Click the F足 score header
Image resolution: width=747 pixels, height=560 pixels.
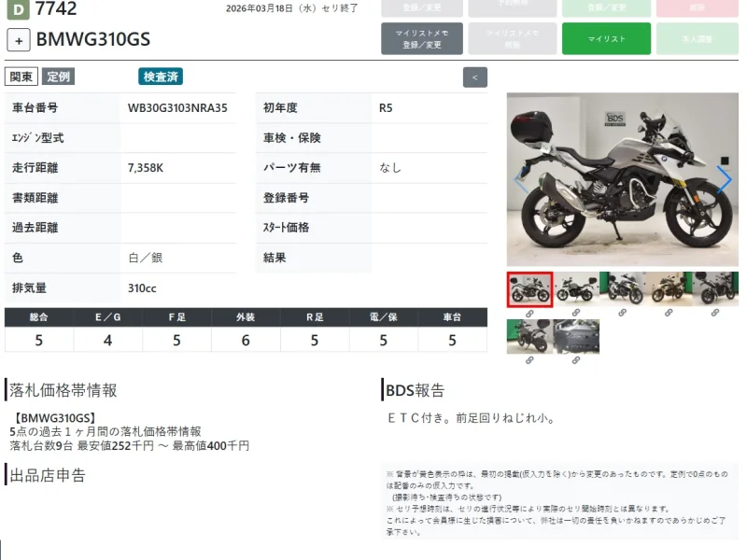tap(176, 317)
